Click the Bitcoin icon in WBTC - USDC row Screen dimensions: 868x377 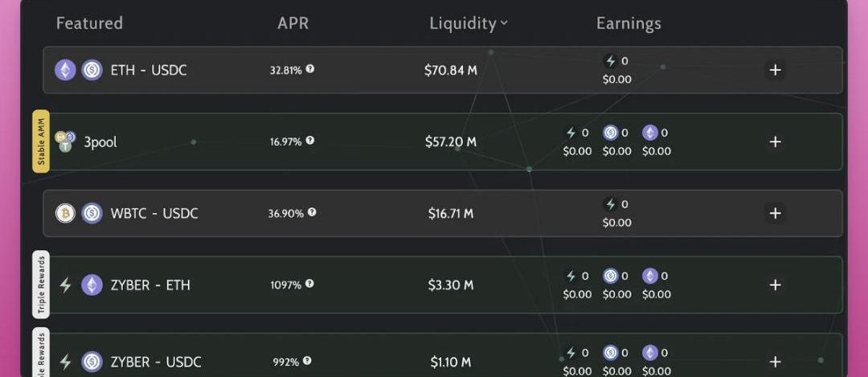[65, 213]
